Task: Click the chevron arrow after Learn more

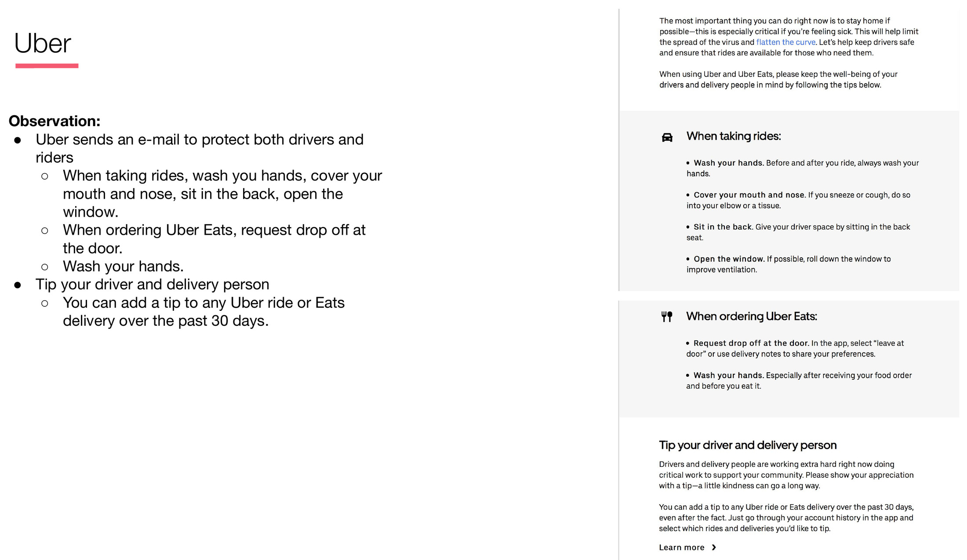Action: [x=714, y=547]
